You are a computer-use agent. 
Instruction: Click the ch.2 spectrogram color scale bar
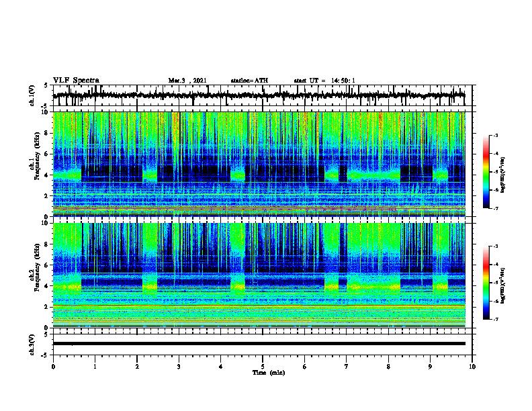(x=486, y=283)
